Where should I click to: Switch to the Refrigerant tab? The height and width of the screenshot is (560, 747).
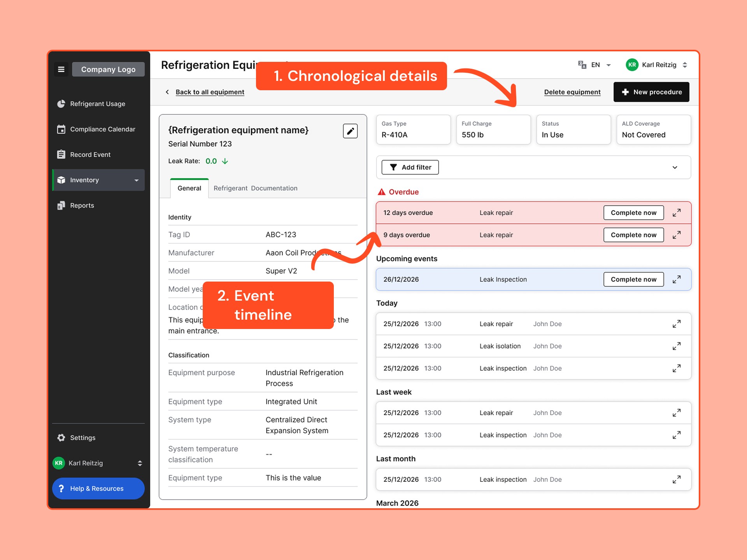[x=230, y=188]
